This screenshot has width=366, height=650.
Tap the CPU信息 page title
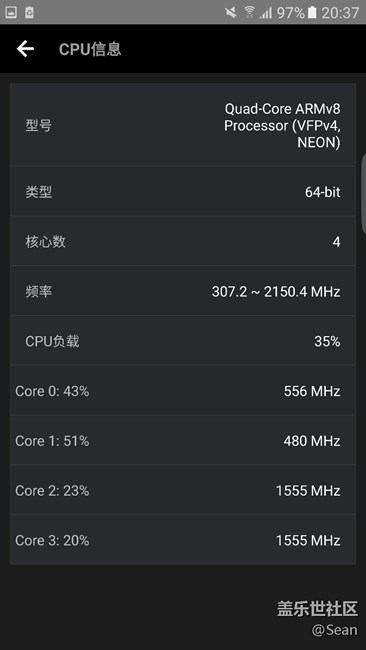click(90, 49)
